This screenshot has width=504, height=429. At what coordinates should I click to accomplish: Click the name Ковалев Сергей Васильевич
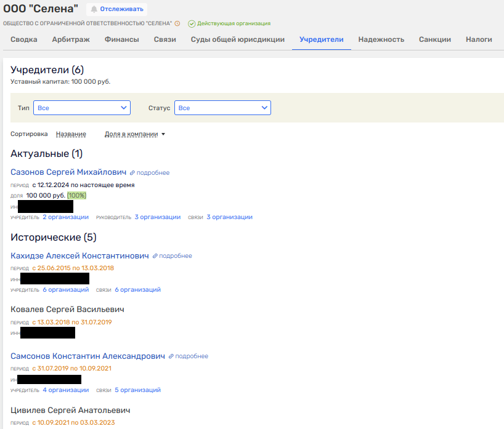tap(67, 309)
